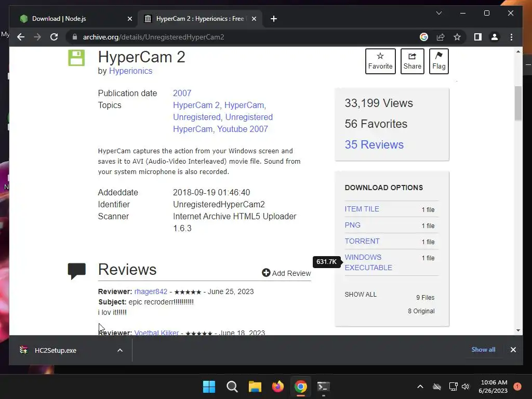Open File Explorer from taskbar
The image size is (532, 399).
255,387
